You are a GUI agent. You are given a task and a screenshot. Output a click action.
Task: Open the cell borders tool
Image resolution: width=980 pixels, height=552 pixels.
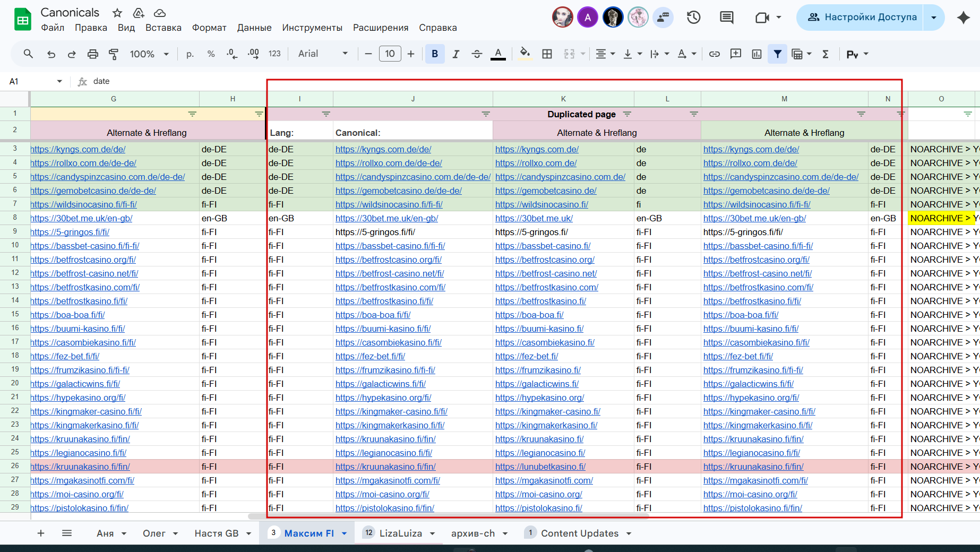(547, 54)
